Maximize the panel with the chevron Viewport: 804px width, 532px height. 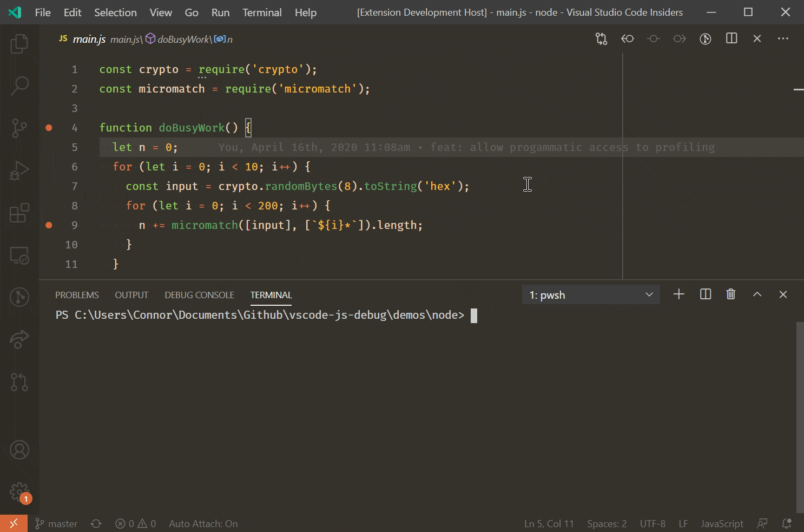757,294
